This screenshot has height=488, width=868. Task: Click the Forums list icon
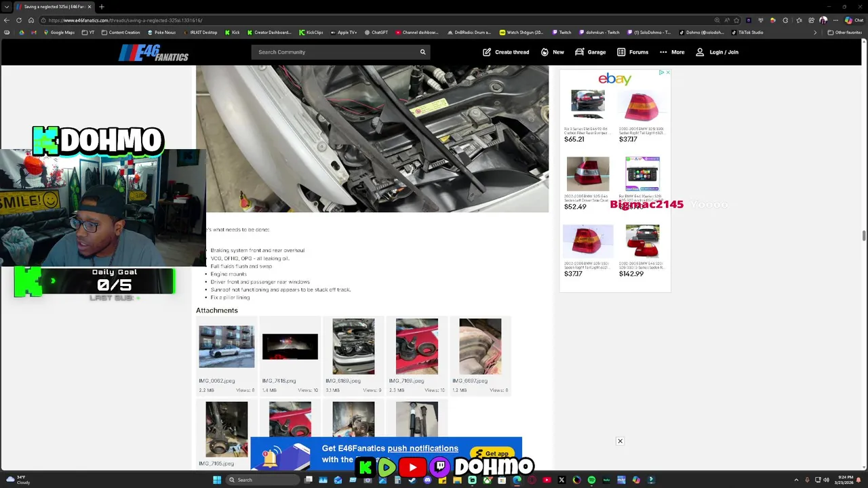[621, 52]
